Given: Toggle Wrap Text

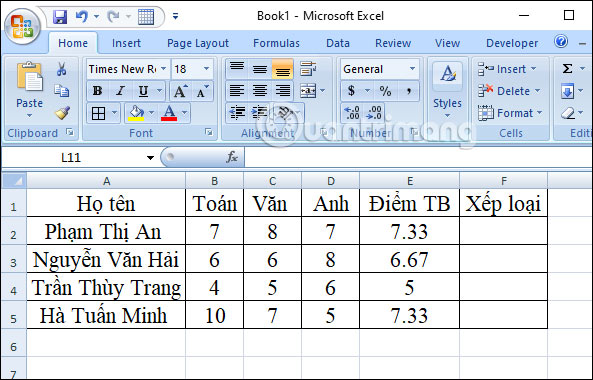Looking at the screenshot, I should click(308, 69).
